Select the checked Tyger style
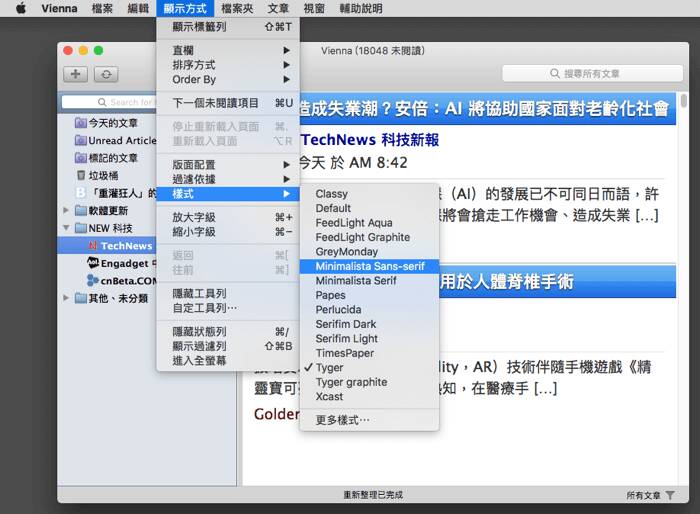The width and height of the screenshot is (700, 514). pos(370,368)
